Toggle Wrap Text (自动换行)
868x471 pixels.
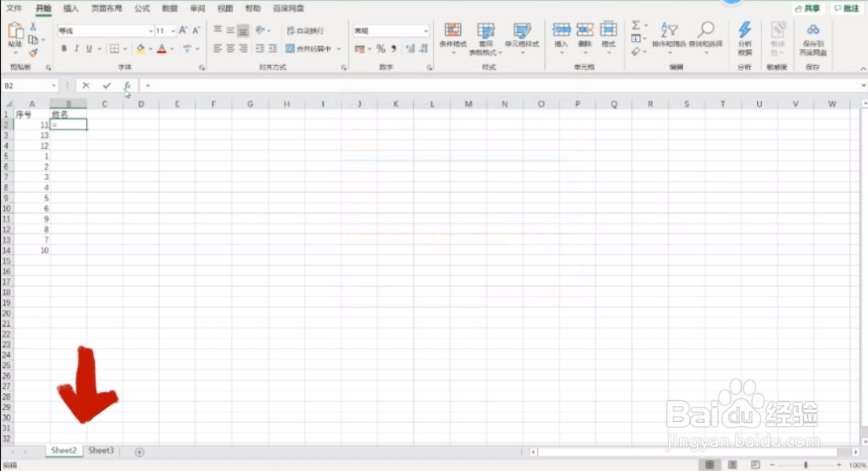pos(305,31)
